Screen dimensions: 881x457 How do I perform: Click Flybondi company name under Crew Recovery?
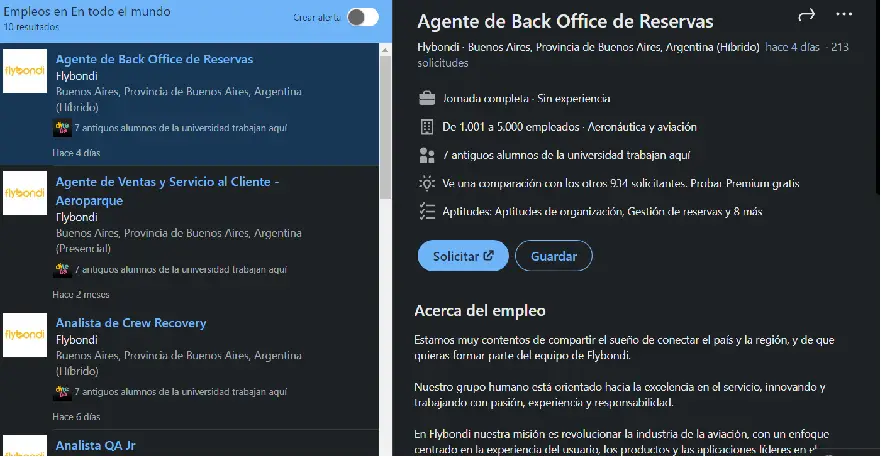pos(76,340)
